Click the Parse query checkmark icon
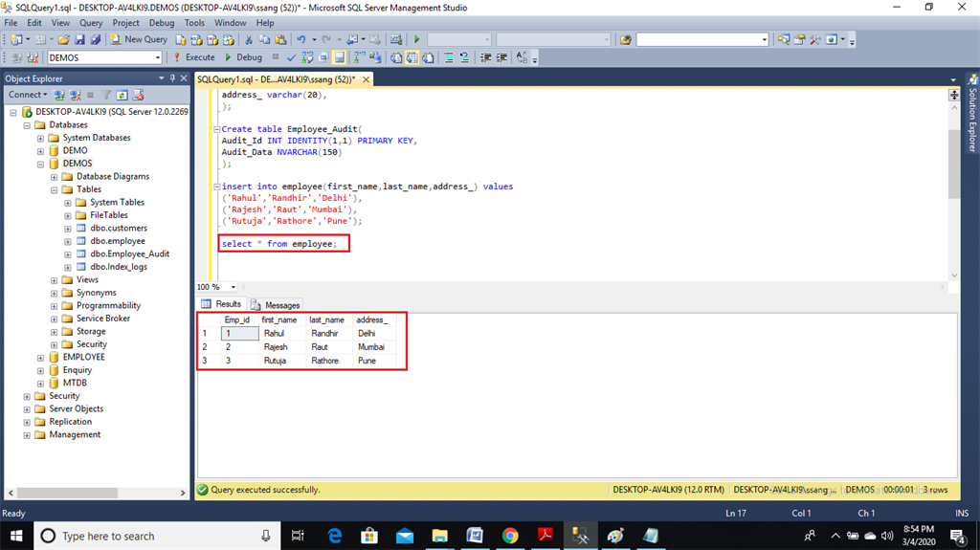This screenshot has width=980, height=550. (292, 57)
